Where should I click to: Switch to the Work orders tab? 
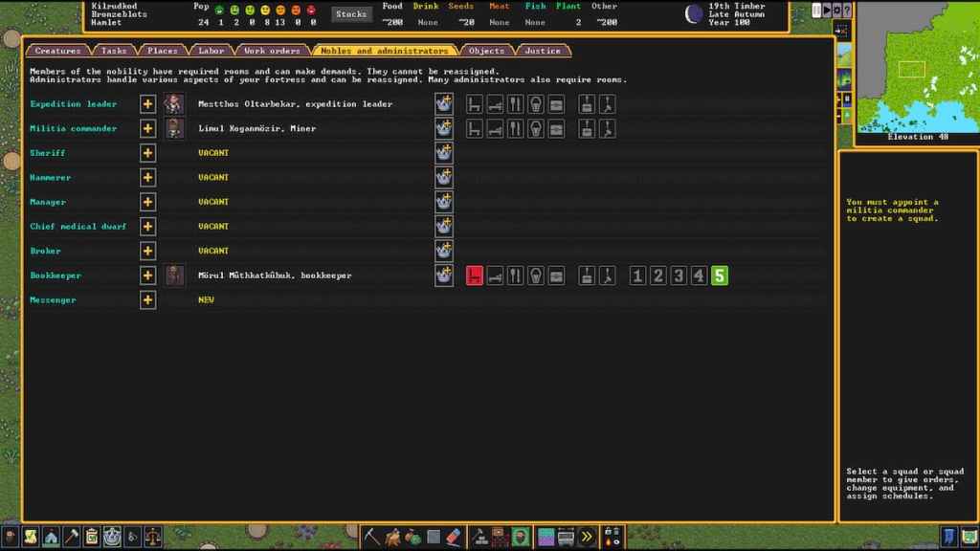272,51
